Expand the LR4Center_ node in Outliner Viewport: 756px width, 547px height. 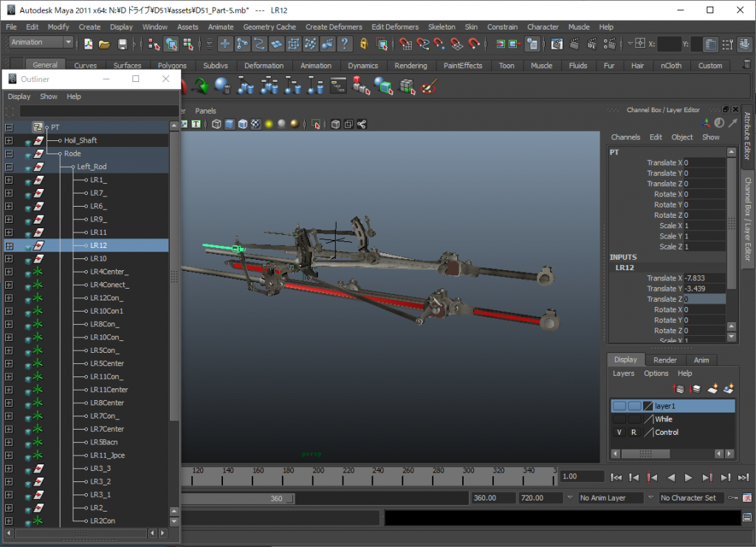(x=9, y=272)
